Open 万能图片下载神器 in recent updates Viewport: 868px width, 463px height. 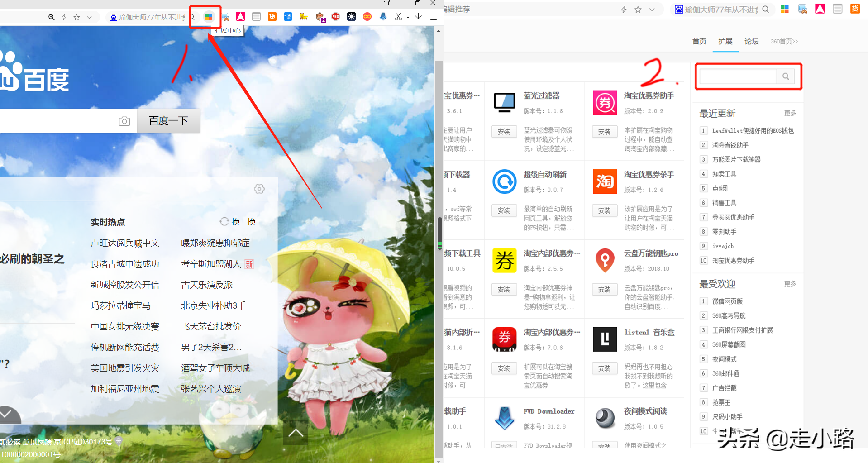pyautogui.click(x=736, y=159)
